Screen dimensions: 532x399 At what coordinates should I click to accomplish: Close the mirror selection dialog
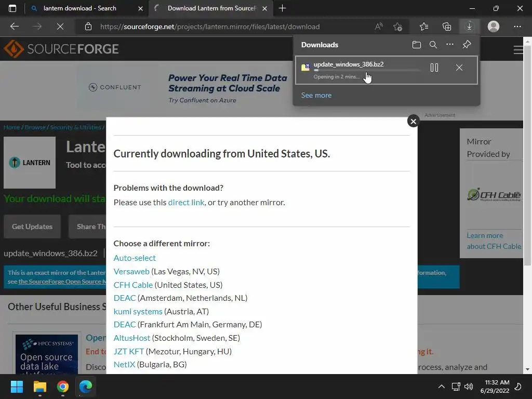click(x=413, y=121)
